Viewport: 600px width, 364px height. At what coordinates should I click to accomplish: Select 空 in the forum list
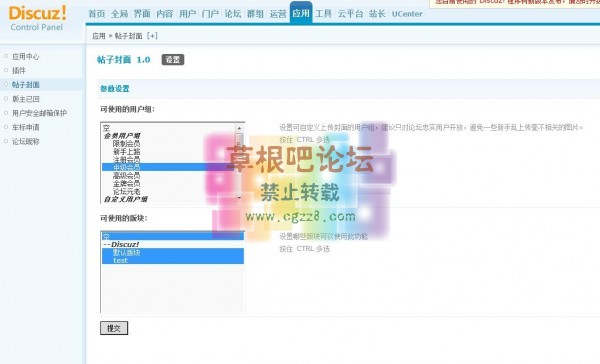tap(173, 236)
